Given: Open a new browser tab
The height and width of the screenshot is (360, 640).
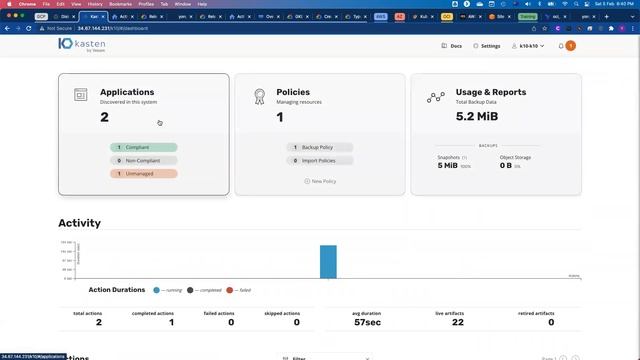Looking at the screenshot, I should coord(607,17).
